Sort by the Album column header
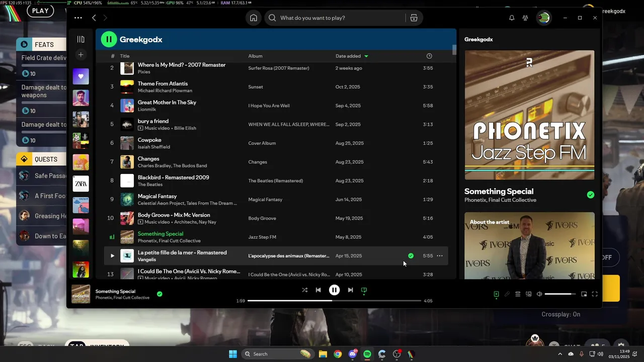This screenshot has height=362, width=644. coord(255,56)
